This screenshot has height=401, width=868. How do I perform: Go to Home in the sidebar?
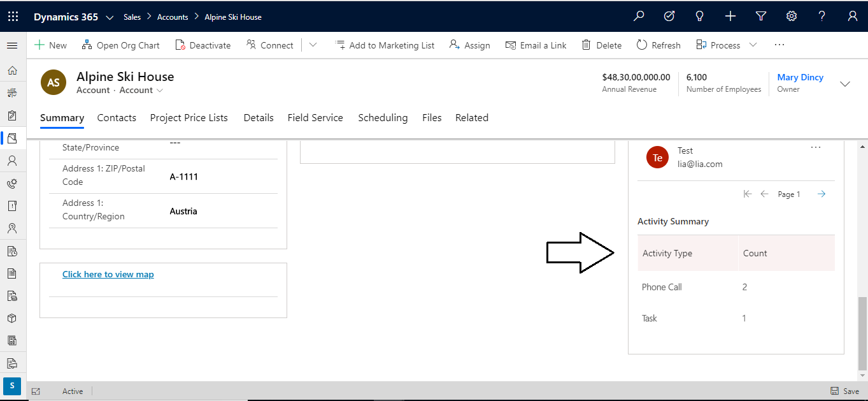12,70
